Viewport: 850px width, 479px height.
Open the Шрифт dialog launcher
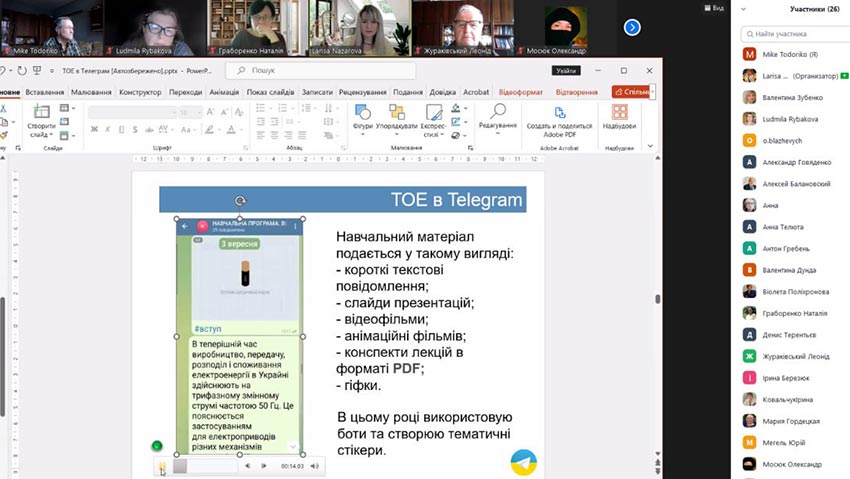pyautogui.click(x=246, y=147)
